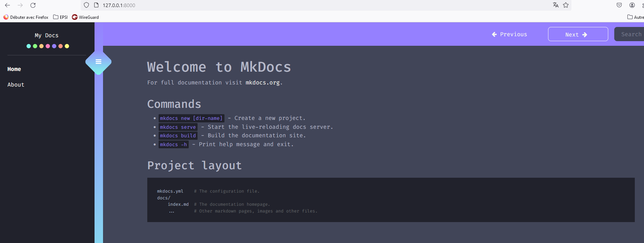Toggle the sidebar with the hamburger diamond button
The width and height of the screenshot is (644, 243).
click(98, 62)
